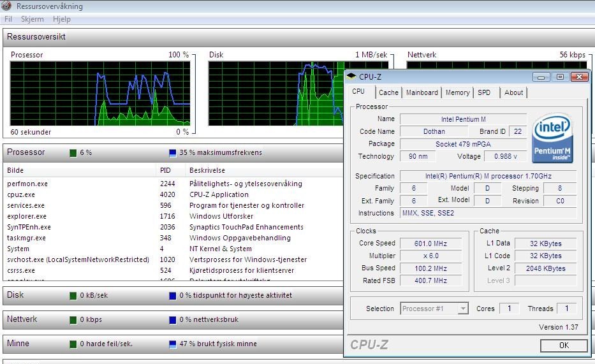Click the CPU-Z title bar chip icon

coord(351,76)
